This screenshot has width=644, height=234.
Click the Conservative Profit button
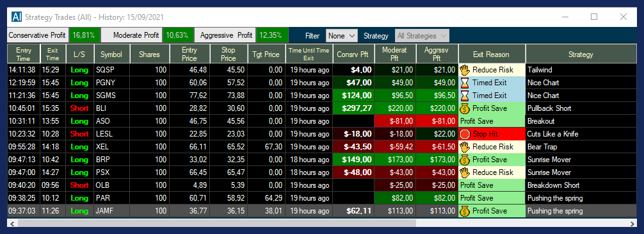37,35
